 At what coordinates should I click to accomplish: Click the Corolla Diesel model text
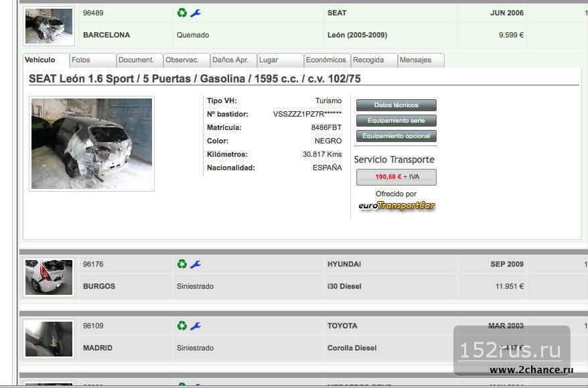pos(352,348)
